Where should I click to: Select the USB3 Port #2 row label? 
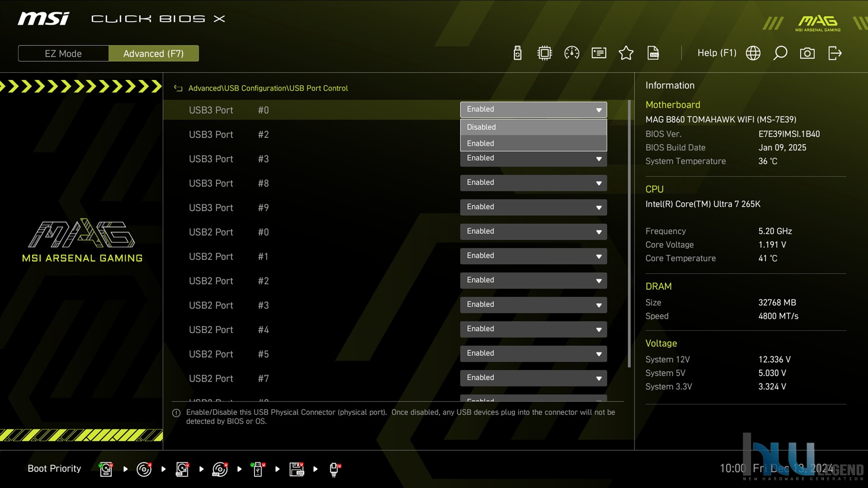tap(229, 134)
